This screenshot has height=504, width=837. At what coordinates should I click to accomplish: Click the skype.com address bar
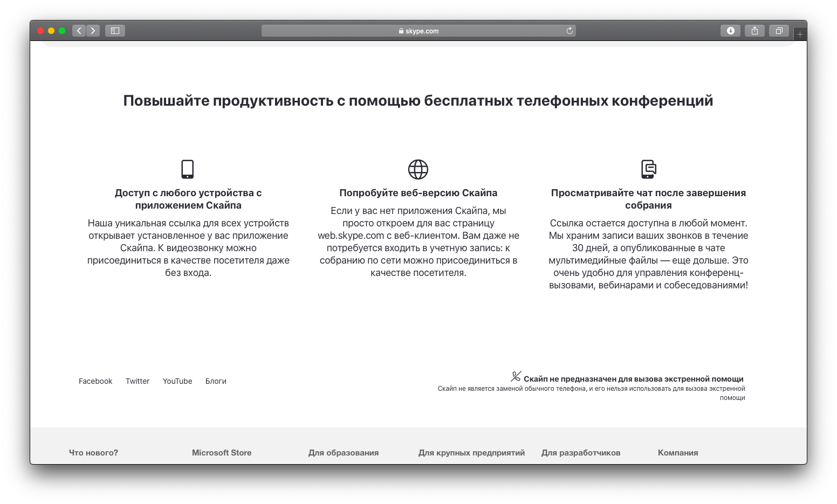click(x=418, y=31)
